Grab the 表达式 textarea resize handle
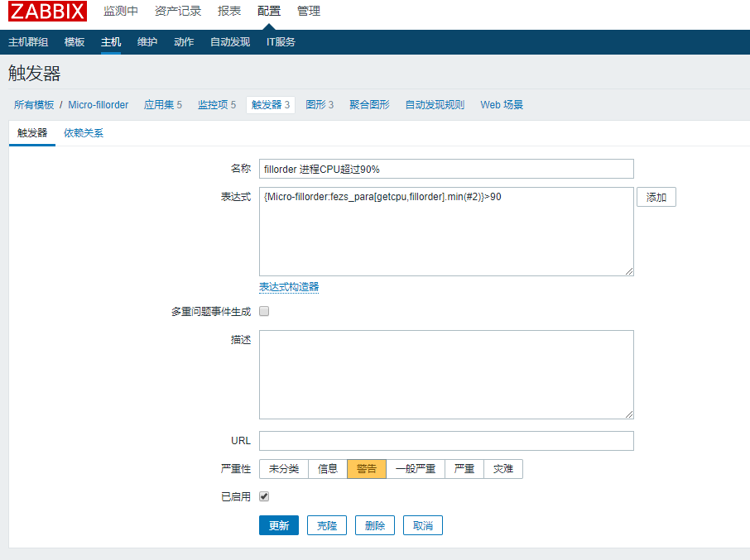Image resolution: width=750 pixels, height=560 pixels. pos(629,271)
